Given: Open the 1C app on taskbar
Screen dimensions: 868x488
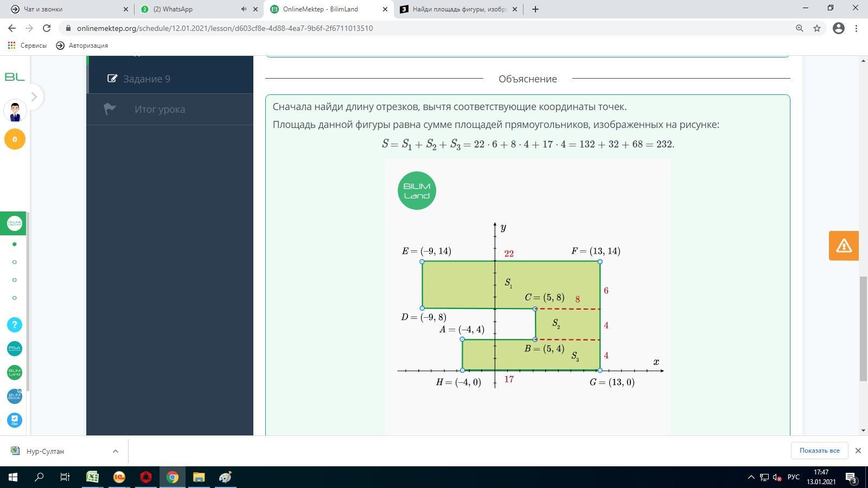Looking at the screenshot, I should 119,477.
